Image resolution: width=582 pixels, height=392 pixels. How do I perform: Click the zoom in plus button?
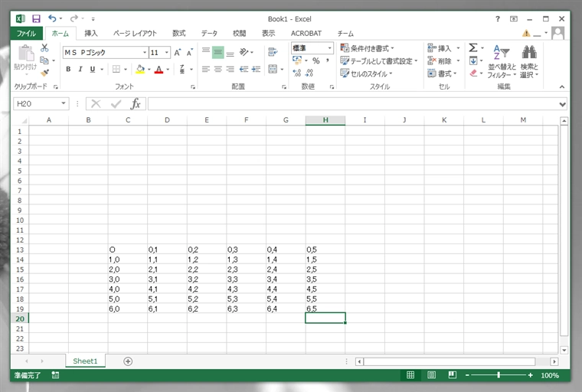(x=531, y=375)
